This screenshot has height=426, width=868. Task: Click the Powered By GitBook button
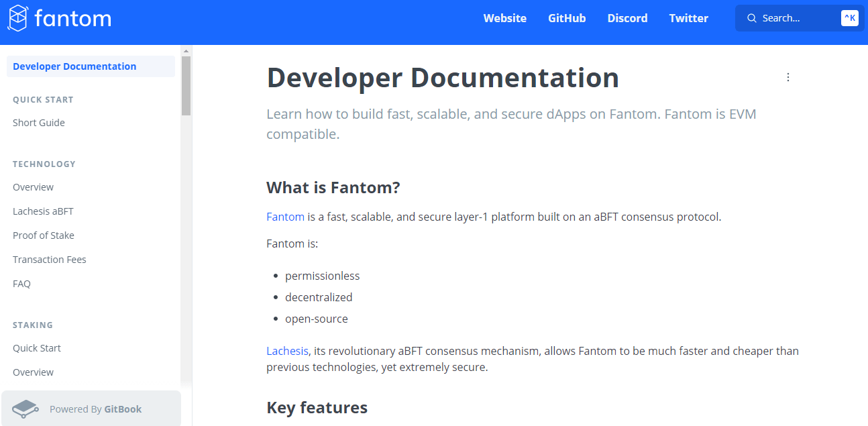point(91,409)
